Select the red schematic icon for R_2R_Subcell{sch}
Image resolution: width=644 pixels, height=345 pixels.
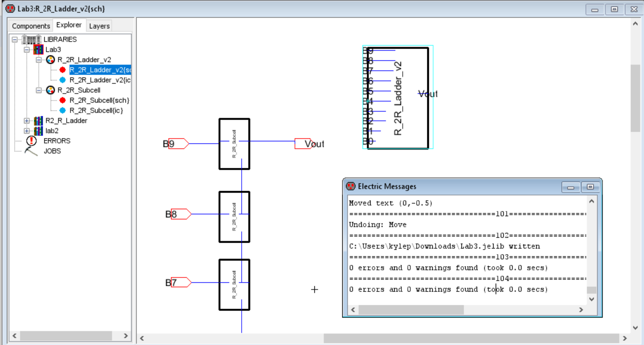(x=63, y=100)
